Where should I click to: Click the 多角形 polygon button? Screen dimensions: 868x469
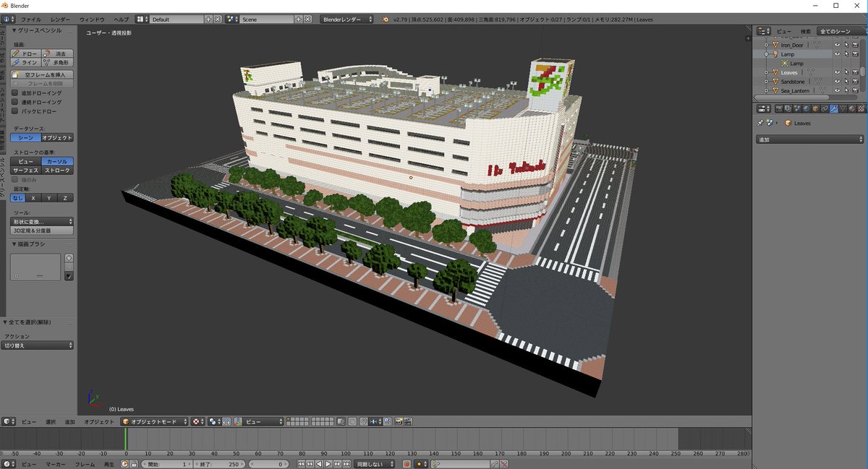(57, 62)
